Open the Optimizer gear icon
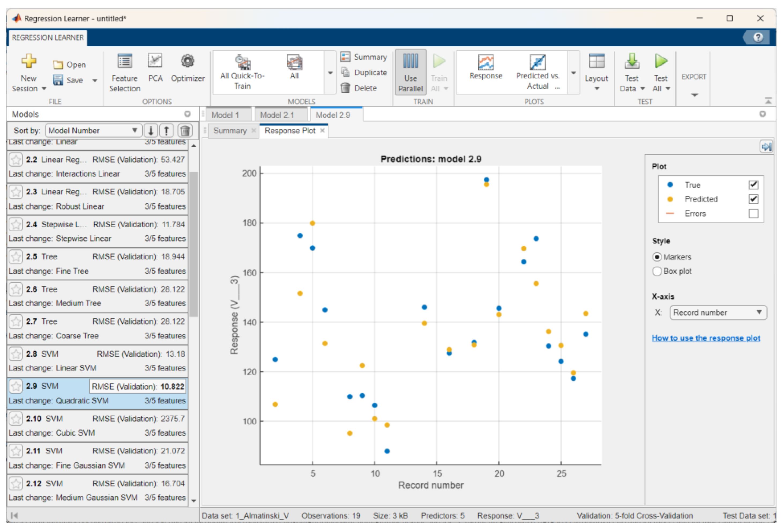Screen dimensions: 784x532 pyautogui.click(x=188, y=61)
